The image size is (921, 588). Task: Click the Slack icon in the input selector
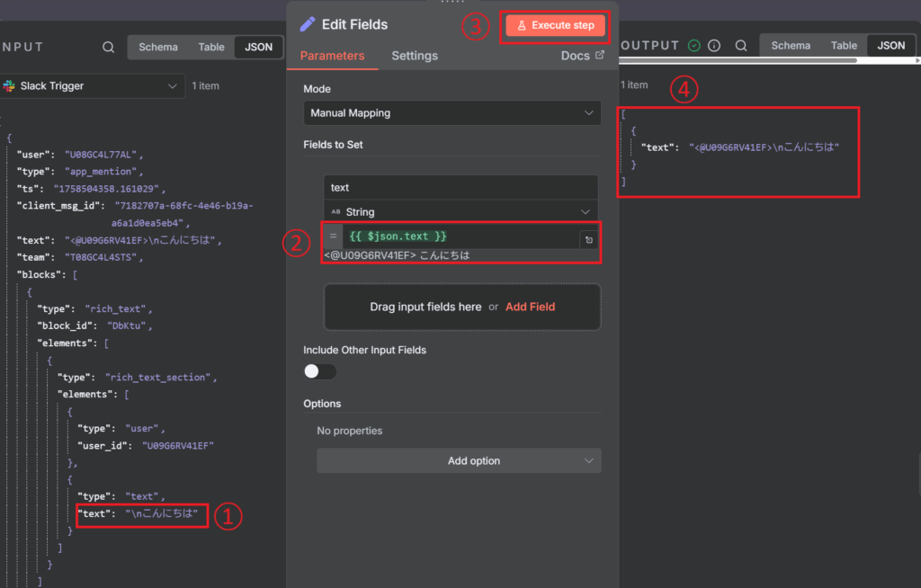pyautogui.click(x=9, y=86)
